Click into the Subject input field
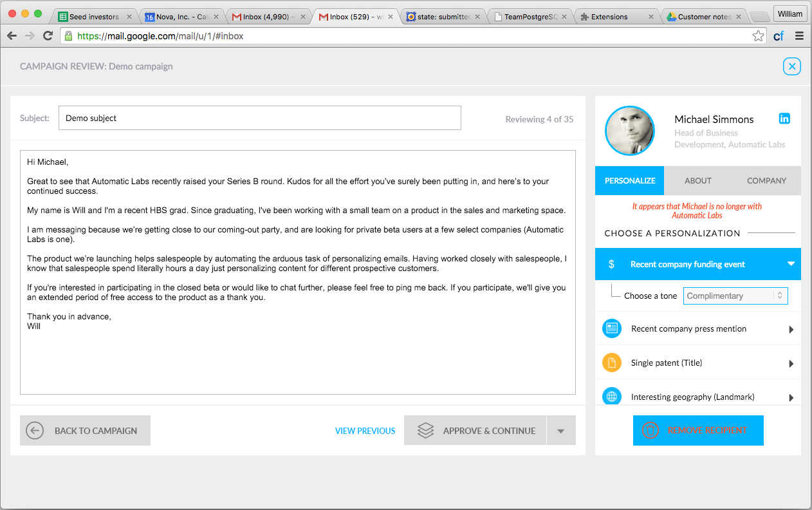The image size is (812, 510). [260, 118]
